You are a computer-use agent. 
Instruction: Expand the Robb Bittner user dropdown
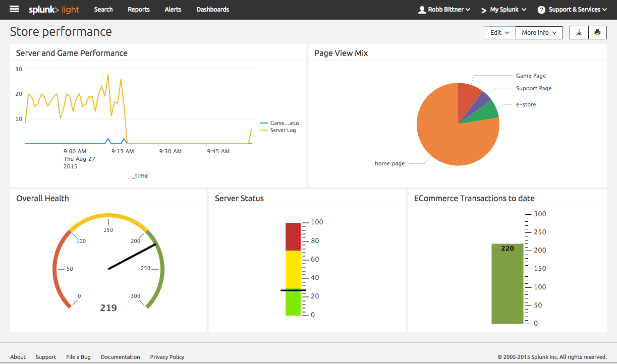click(444, 10)
